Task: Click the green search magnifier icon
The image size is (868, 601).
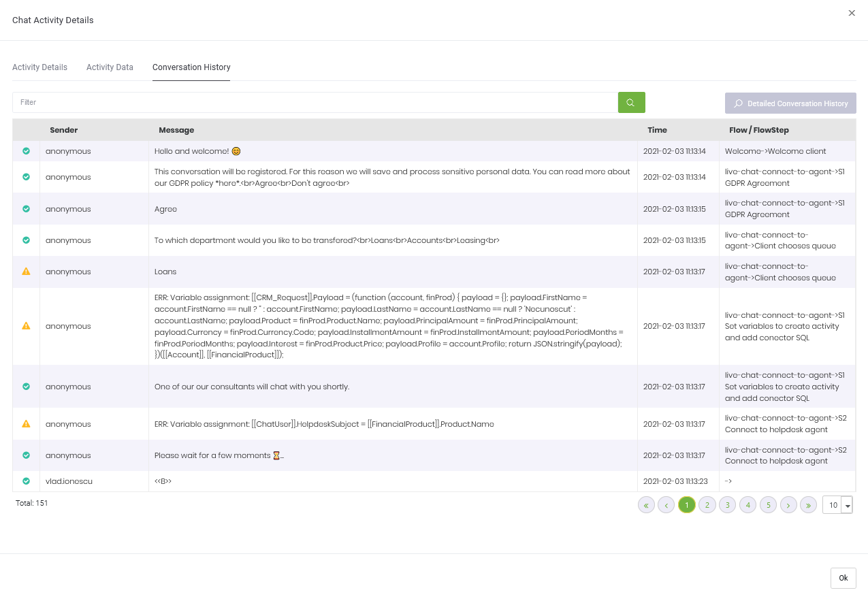Action: click(630, 101)
